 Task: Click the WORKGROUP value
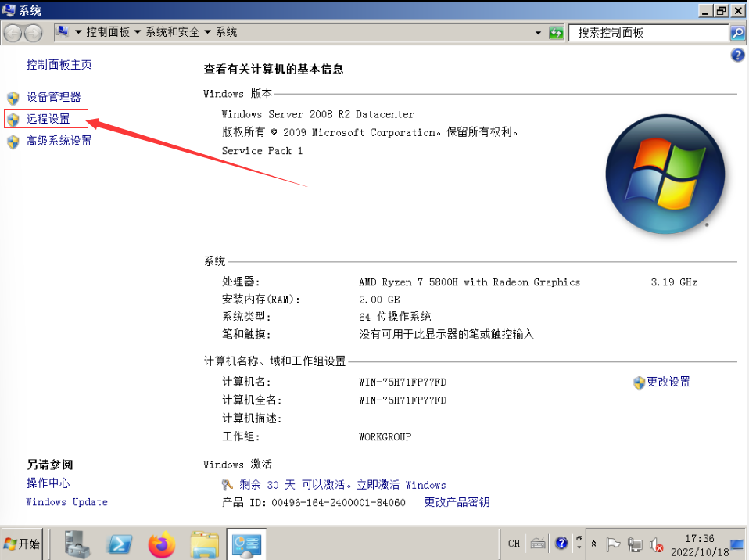(385, 436)
